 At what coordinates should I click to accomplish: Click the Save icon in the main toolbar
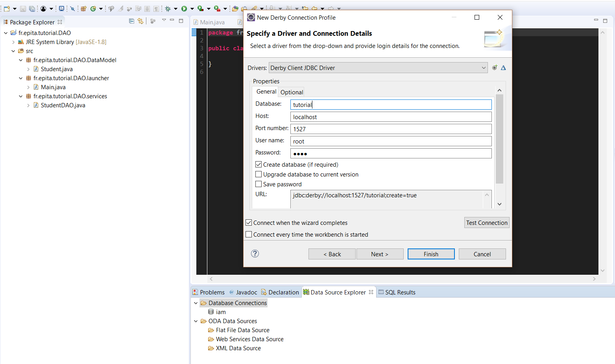click(x=23, y=9)
